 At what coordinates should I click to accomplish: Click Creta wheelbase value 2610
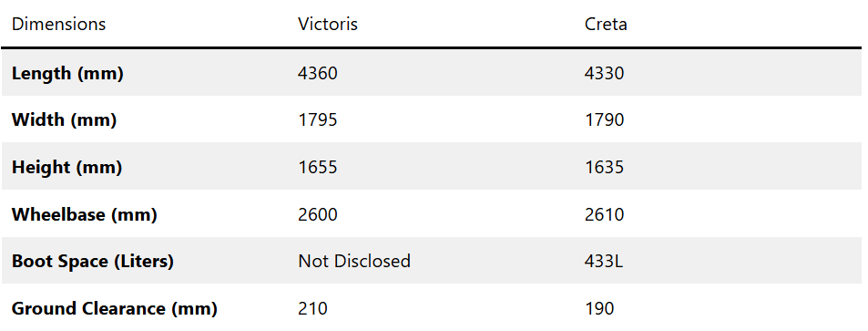coord(604,214)
